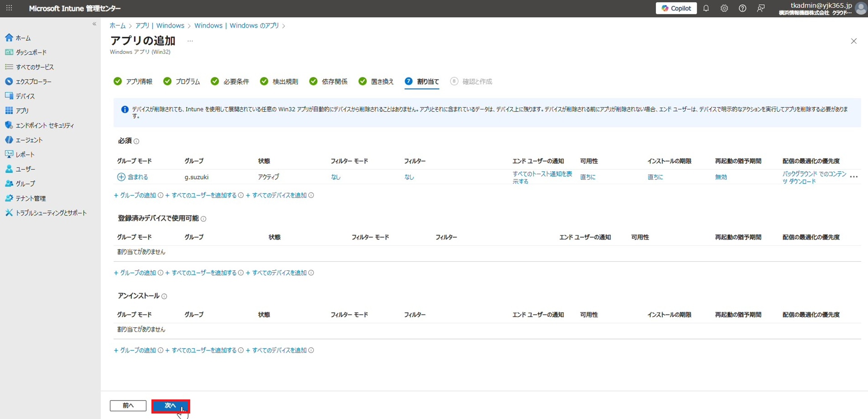Click the 次へ button
The height and width of the screenshot is (419, 868).
click(x=170, y=406)
